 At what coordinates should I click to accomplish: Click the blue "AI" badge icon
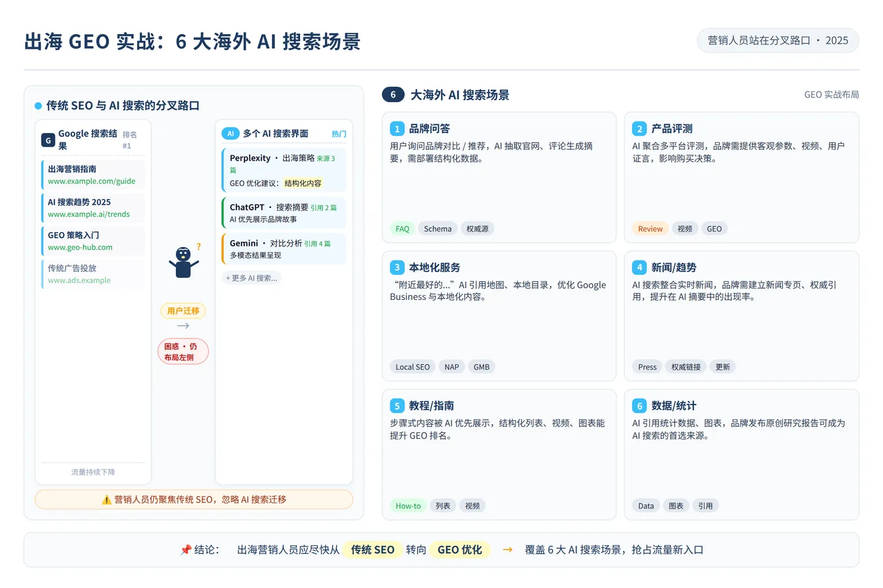(x=230, y=134)
